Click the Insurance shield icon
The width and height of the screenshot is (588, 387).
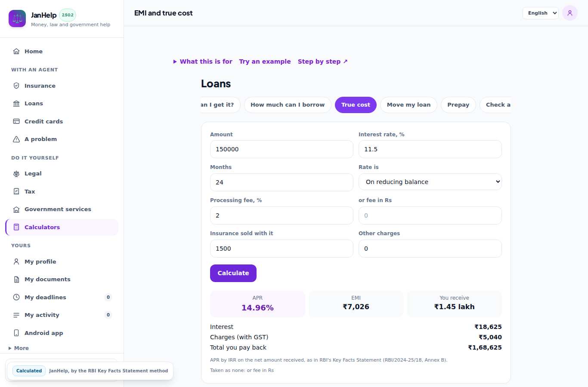(x=16, y=86)
